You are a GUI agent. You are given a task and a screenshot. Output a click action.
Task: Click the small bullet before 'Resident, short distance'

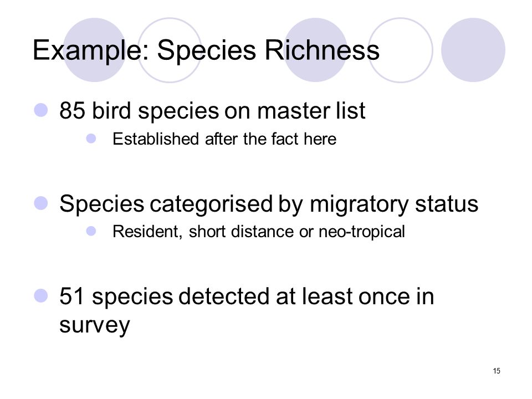(x=91, y=231)
